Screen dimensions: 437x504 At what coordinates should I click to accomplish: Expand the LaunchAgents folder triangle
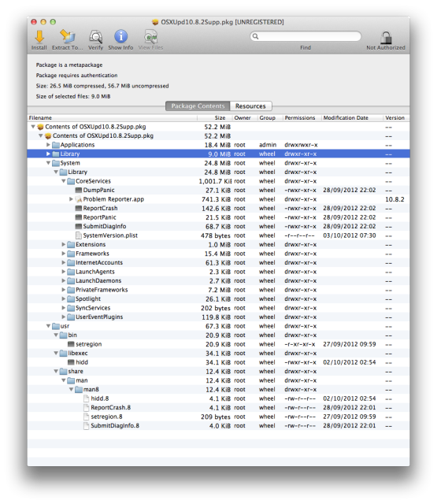pyautogui.click(x=64, y=272)
